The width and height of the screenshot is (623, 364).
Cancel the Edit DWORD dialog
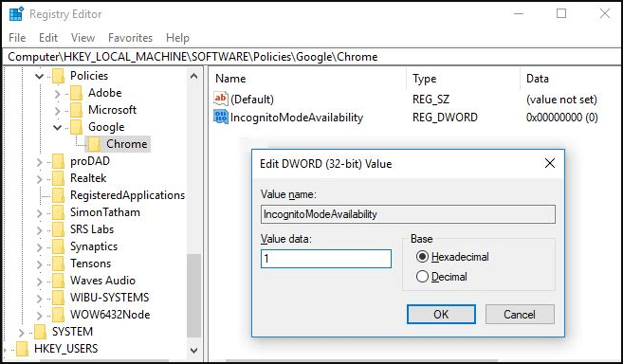pos(520,315)
